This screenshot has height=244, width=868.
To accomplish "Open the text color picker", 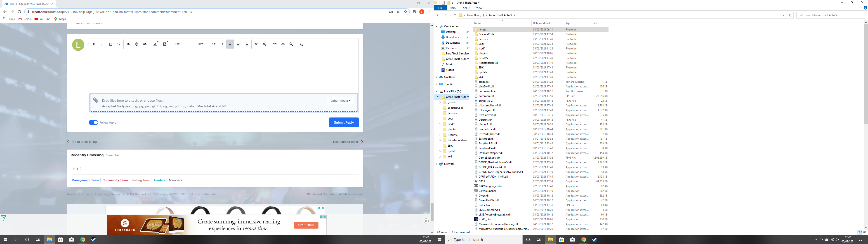I will [x=155, y=44].
